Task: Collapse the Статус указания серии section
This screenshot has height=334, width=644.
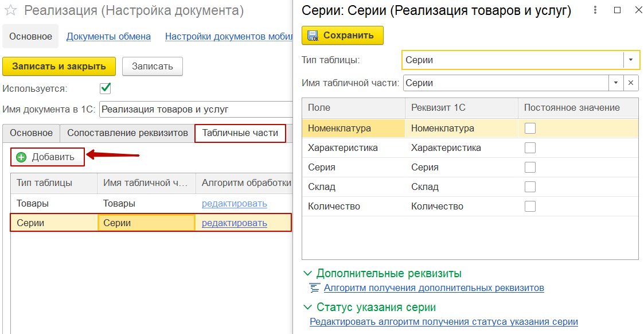Action: (309, 308)
